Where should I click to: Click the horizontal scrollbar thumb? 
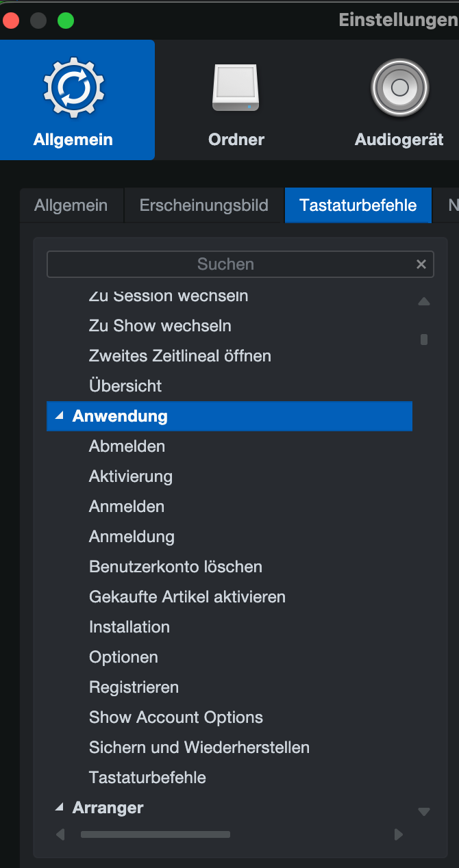point(155,834)
